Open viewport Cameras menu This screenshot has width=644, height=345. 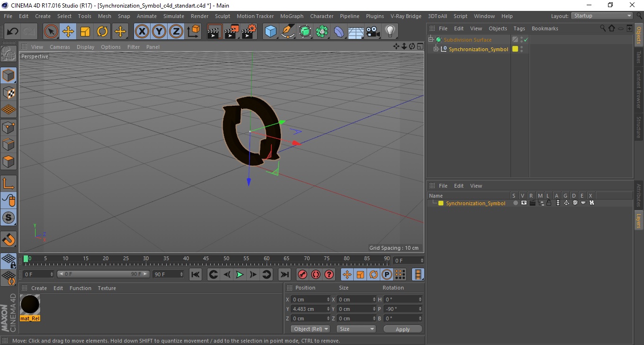coord(60,47)
